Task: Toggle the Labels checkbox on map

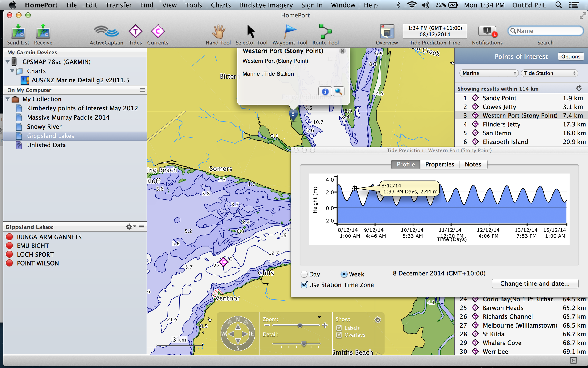Action: click(339, 328)
